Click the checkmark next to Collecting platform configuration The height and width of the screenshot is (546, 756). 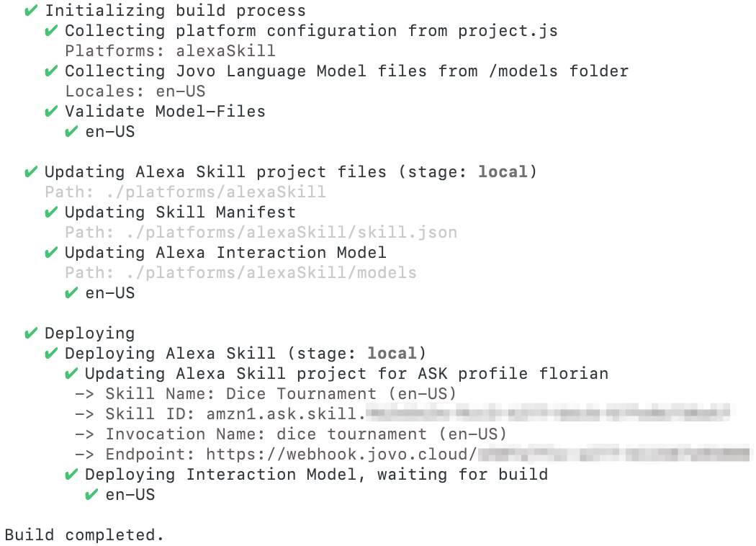51,31
